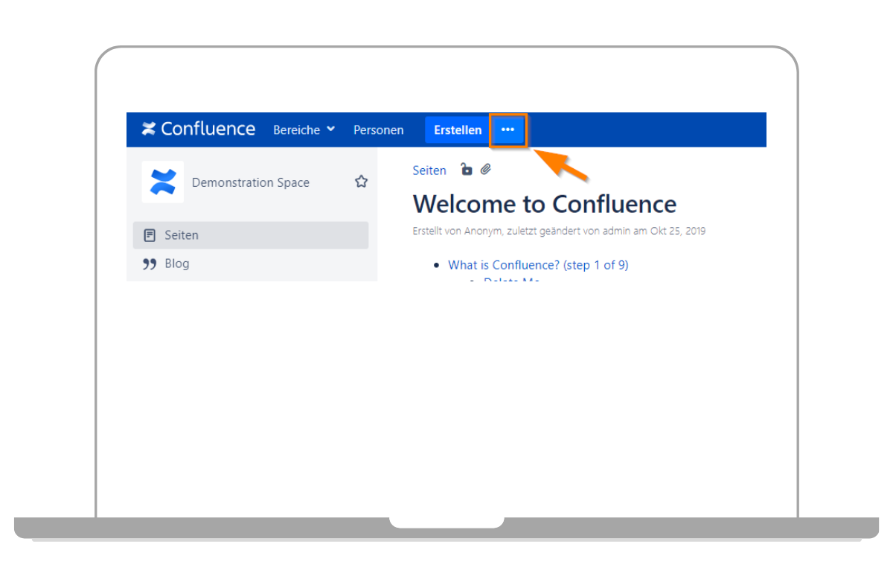Click the quotation mark Blog icon
Viewport: 893px width, 588px height.
pyautogui.click(x=150, y=263)
